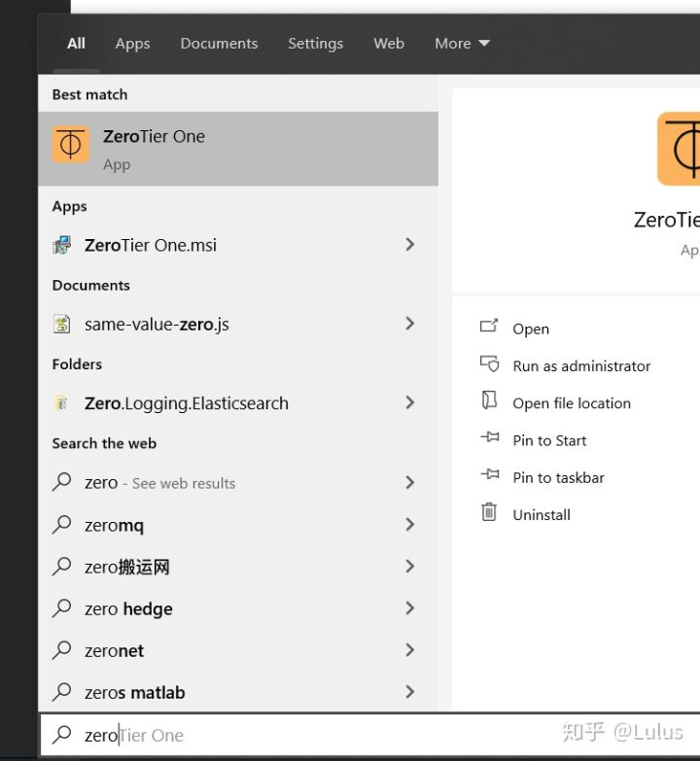The height and width of the screenshot is (761, 700).
Task: Switch to the Apps search tab
Action: (132, 44)
